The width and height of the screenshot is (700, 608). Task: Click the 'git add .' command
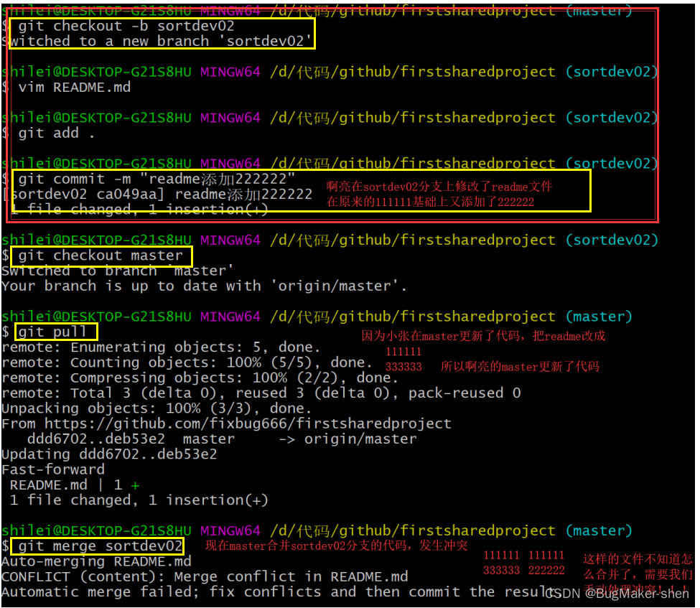coord(56,133)
